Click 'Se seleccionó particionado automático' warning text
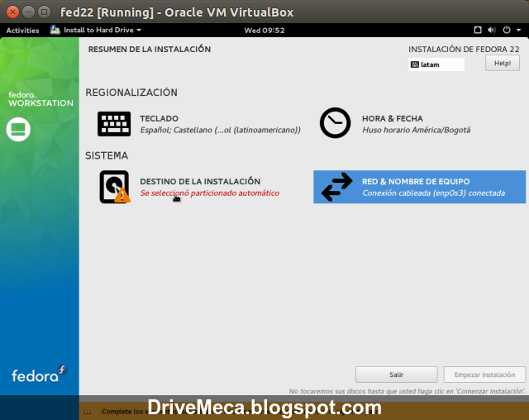 pyautogui.click(x=209, y=193)
